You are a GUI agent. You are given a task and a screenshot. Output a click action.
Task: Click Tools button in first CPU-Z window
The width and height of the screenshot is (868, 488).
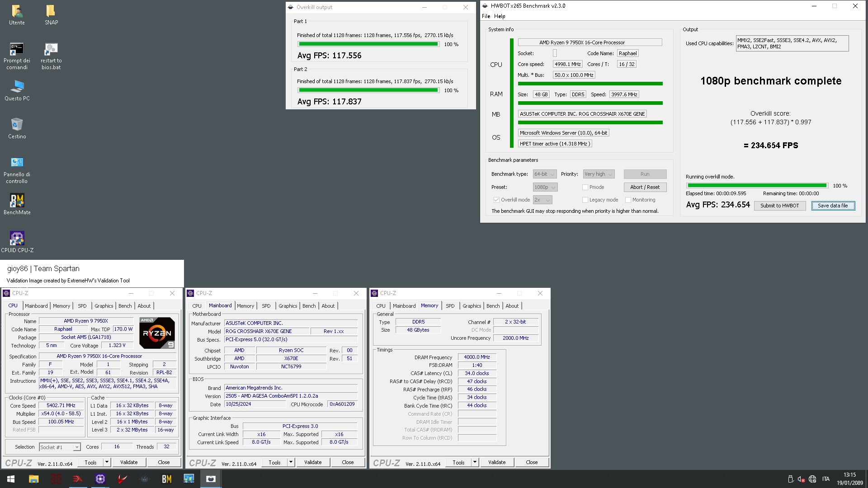point(90,462)
